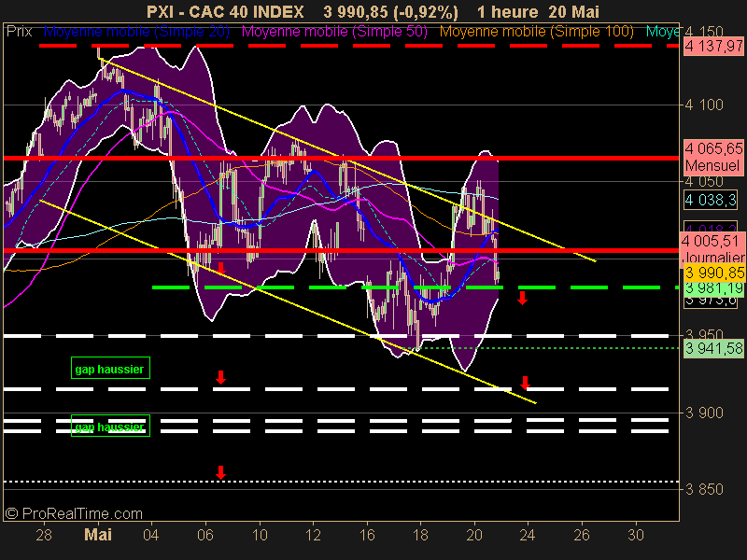The height and width of the screenshot is (560, 747).
Task: Select the 4 038,3 cyan price tag
Action: (711, 200)
